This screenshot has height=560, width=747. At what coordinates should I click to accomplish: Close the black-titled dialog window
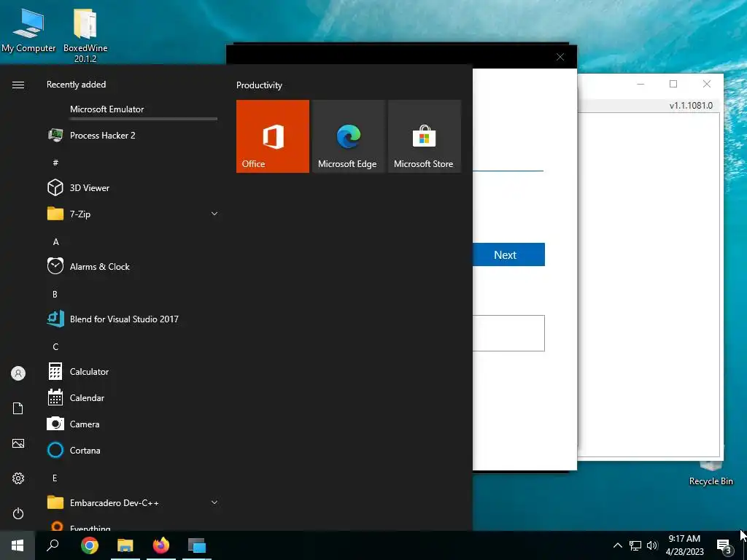pyautogui.click(x=560, y=57)
